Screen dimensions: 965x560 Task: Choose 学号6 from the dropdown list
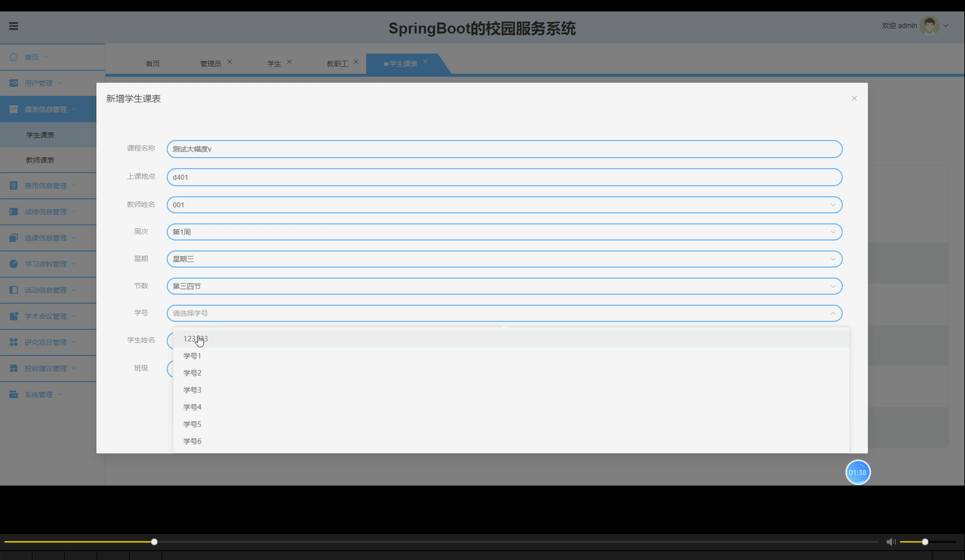(511, 441)
